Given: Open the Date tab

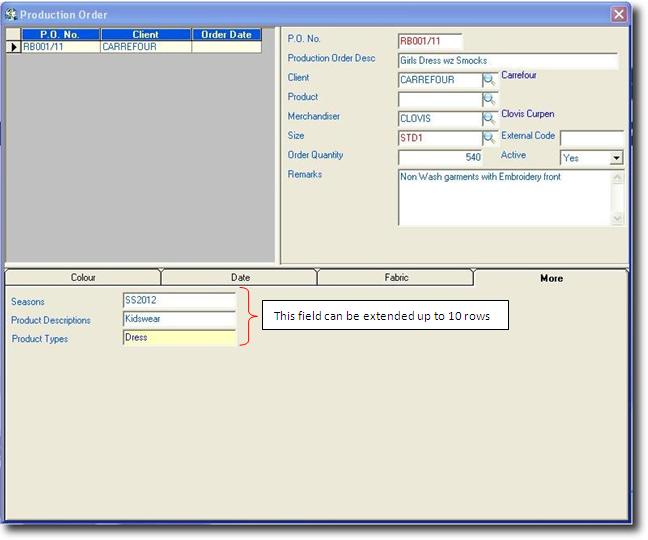Looking at the screenshot, I should pyautogui.click(x=240, y=278).
